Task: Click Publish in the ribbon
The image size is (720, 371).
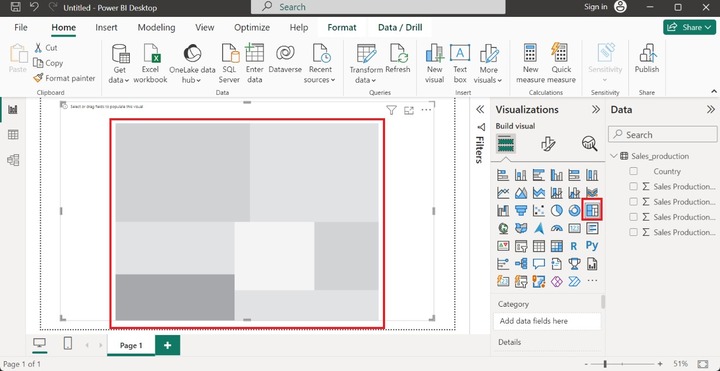Action: pyautogui.click(x=647, y=58)
